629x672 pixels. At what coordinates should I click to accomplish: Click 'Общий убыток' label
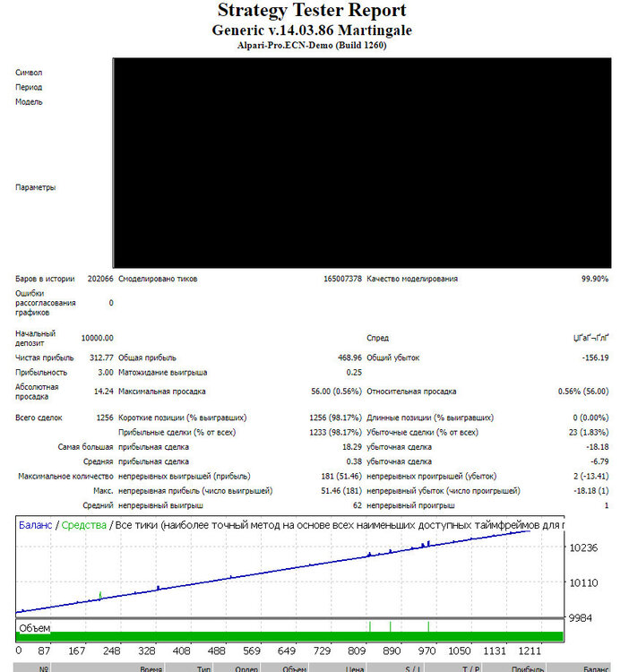[x=393, y=358]
